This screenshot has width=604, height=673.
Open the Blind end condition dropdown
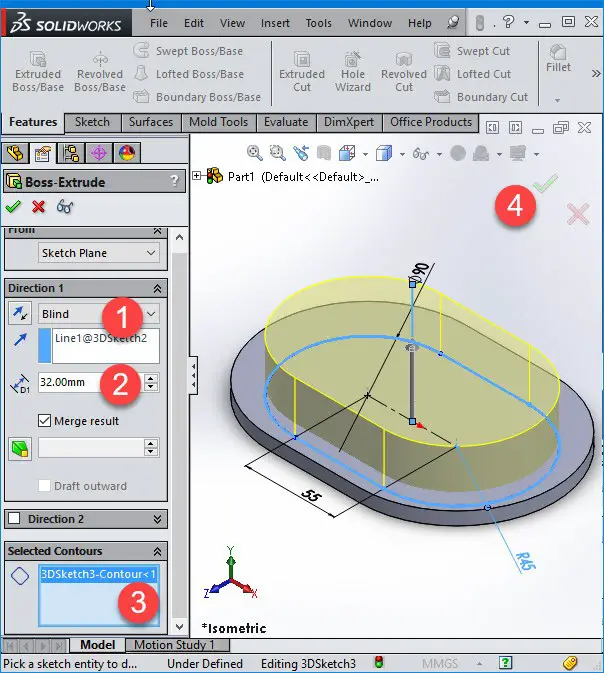coord(99,314)
